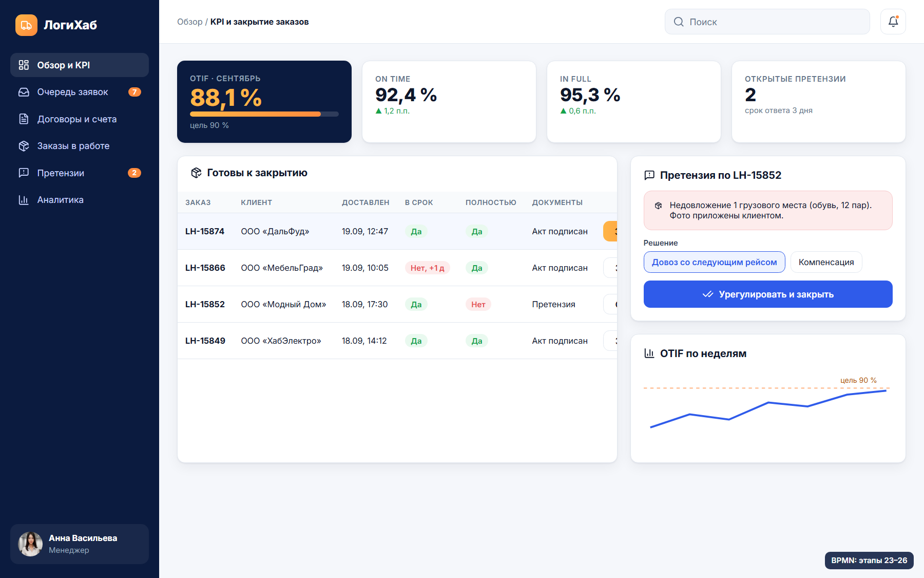Select the Довоз со следующим рейсом option
Viewport: 924px width, 578px height.
pos(715,262)
